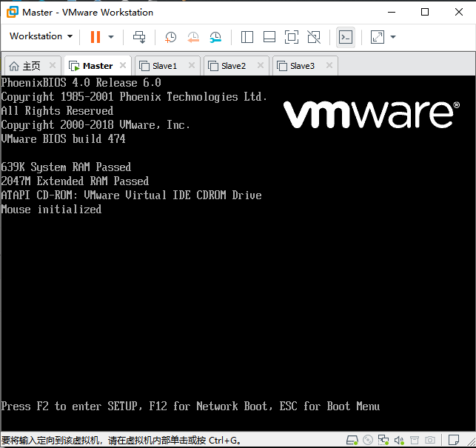This screenshot has height=448, width=476.
Task: Click the 'Press F2 to enter SETUP' line
Action: tap(190, 407)
